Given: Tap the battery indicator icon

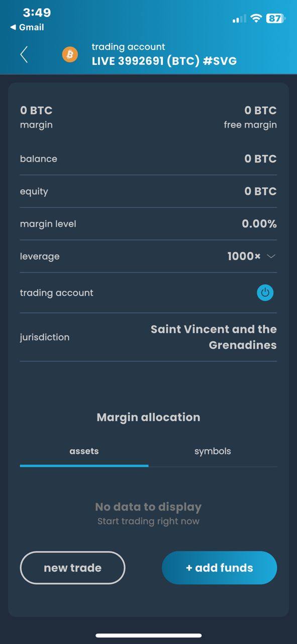Looking at the screenshot, I should 276,19.
